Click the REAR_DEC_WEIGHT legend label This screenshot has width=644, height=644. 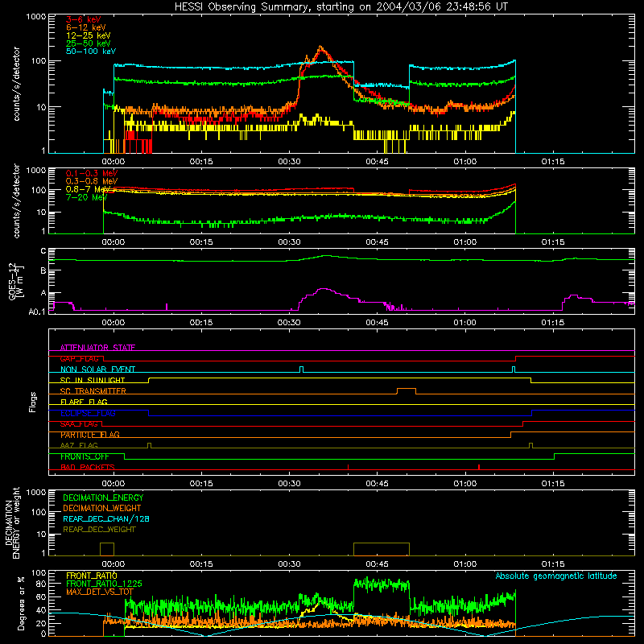coord(99,530)
